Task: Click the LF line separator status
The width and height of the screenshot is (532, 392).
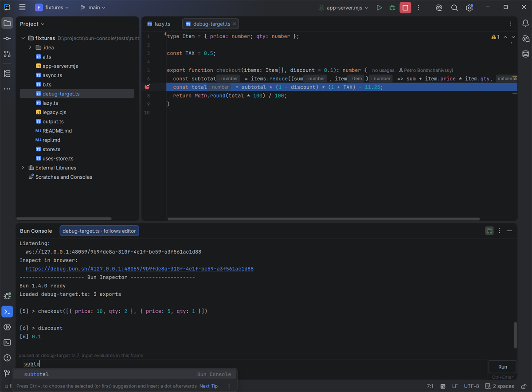Action: (455, 386)
